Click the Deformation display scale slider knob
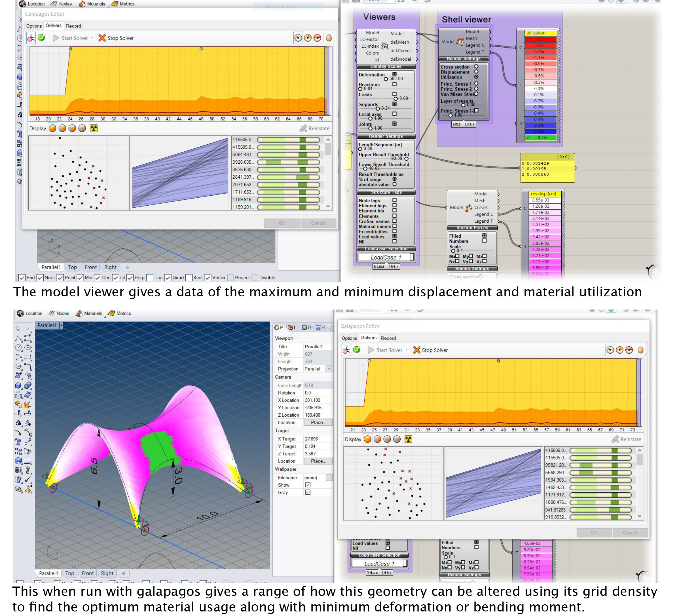 pos(386,79)
